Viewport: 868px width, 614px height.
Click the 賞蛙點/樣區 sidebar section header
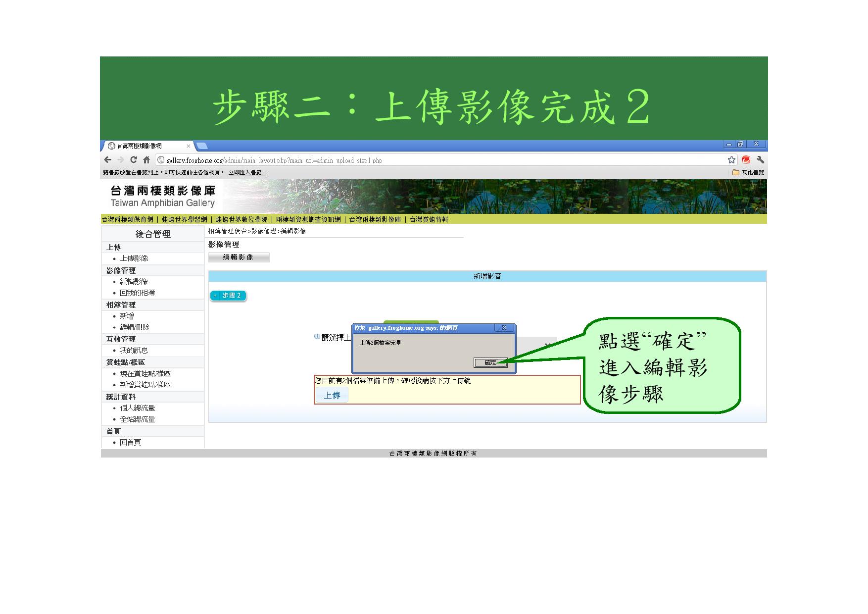153,362
